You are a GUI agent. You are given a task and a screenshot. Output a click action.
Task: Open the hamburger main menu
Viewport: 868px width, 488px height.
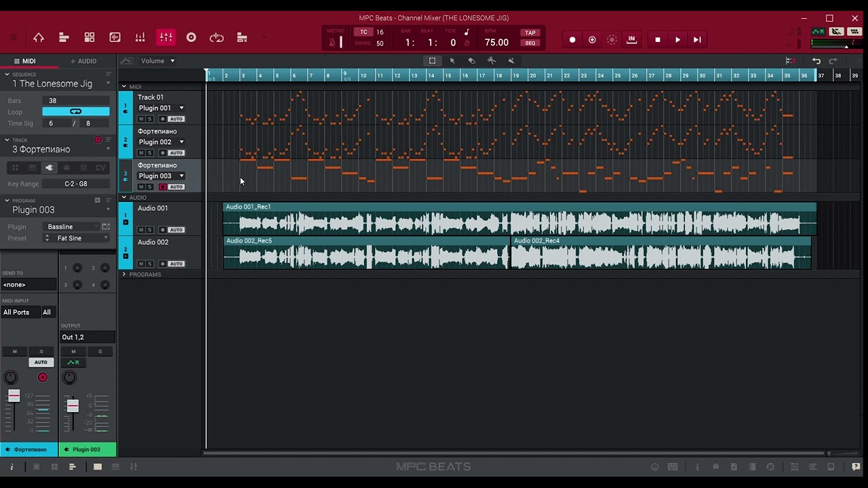pyautogui.click(x=14, y=38)
